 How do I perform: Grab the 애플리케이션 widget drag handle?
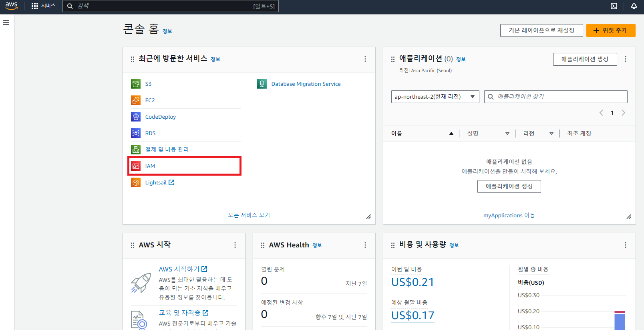pos(393,59)
